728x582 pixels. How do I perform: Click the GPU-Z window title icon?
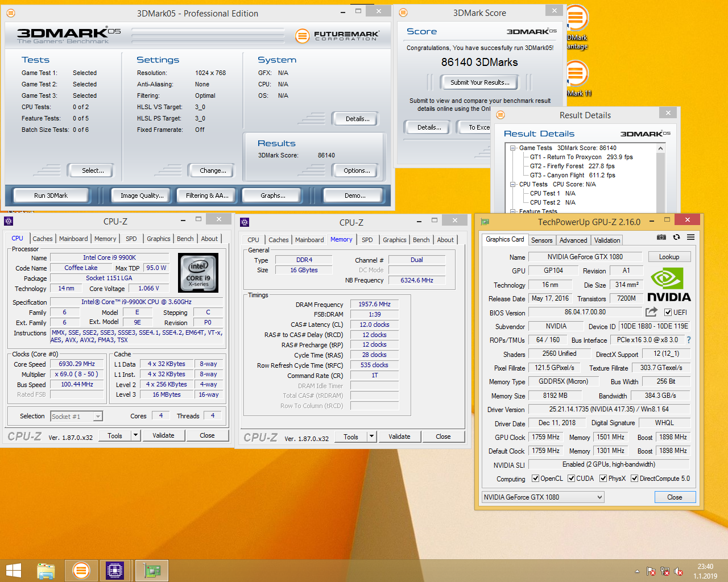(x=485, y=222)
